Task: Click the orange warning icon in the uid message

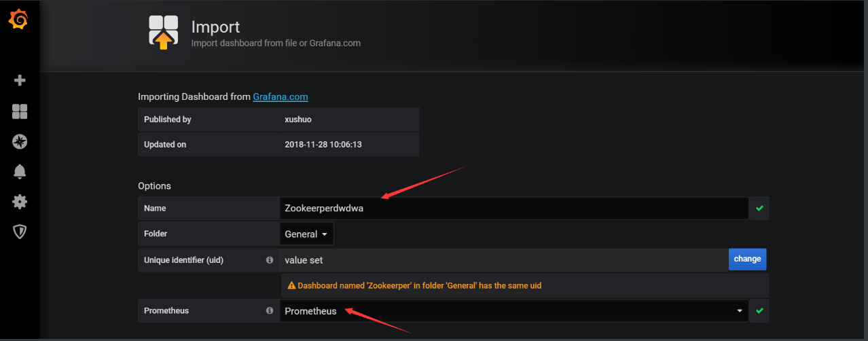Action: tap(291, 286)
